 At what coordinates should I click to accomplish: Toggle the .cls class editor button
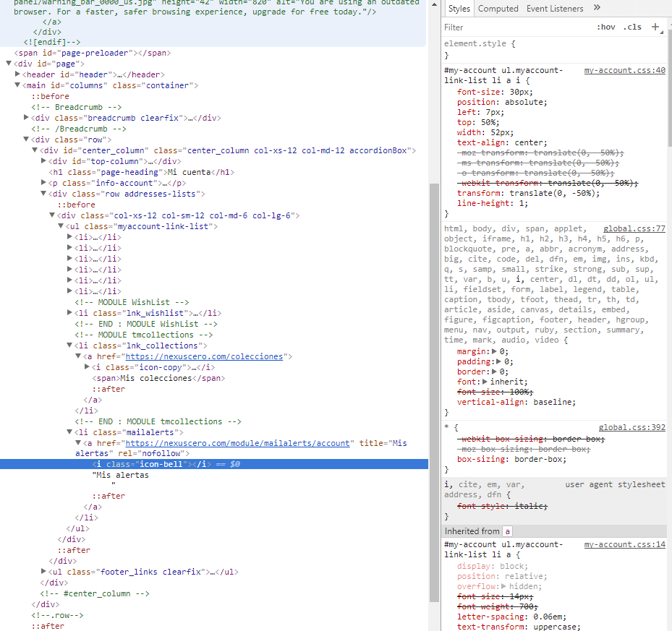tap(632, 27)
